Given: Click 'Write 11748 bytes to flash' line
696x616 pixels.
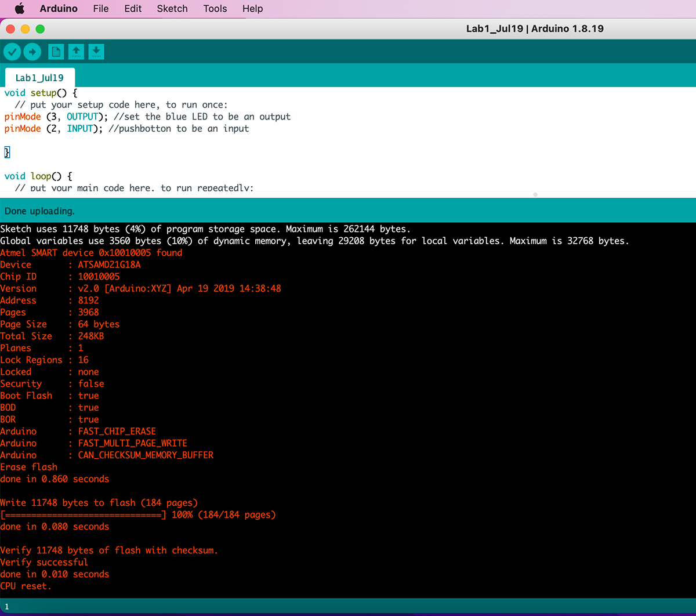Looking at the screenshot, I should pyautogui.click(x=99, y=502).
